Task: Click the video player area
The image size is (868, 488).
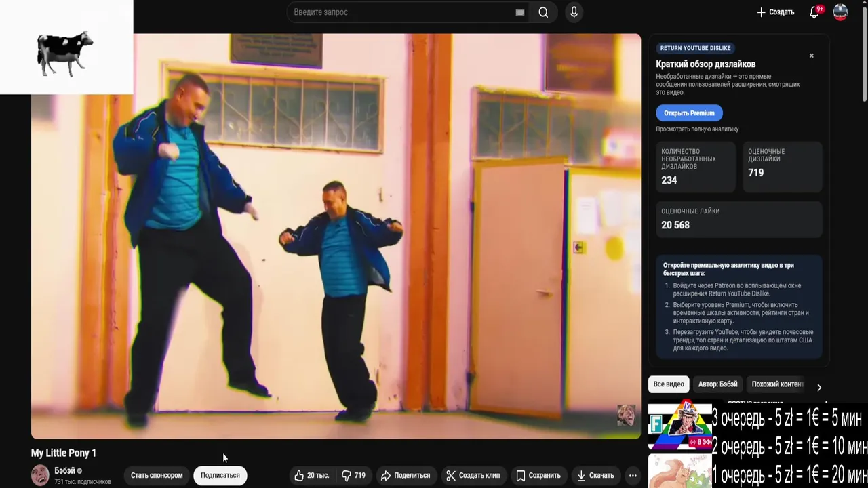Action: (x=336, y=236)
